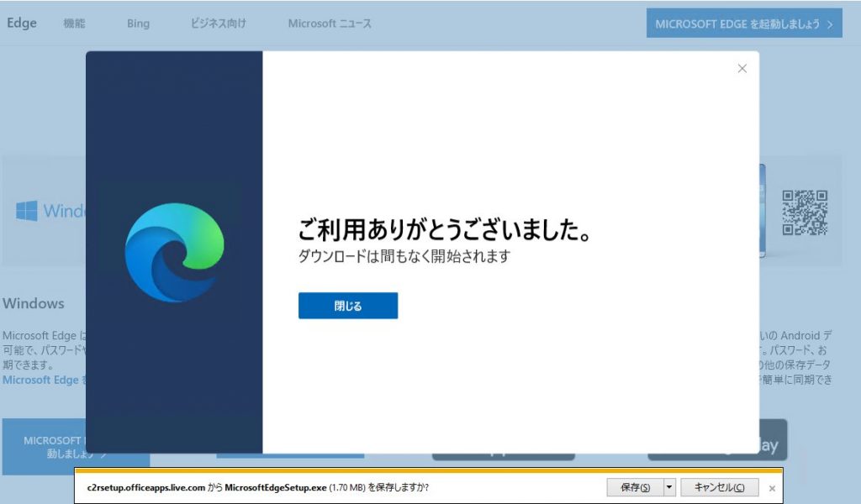Click MICROSOFT EDGE を起動しましょう header button
The height and width of the screenshot is (504, 861).
pos(744,24)
